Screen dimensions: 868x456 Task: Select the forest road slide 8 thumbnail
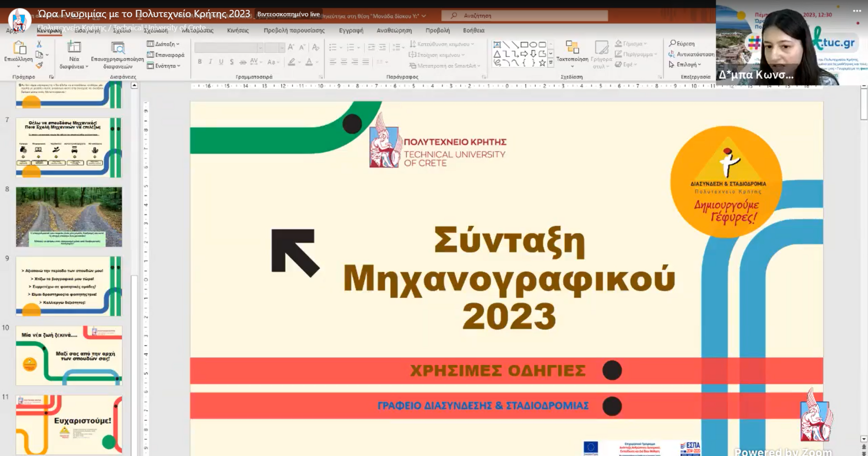(x=69, y=217)
